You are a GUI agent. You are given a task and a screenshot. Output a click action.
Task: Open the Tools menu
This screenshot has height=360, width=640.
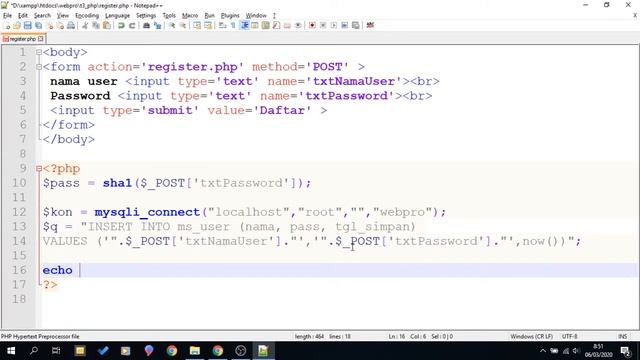(x=169, y=16)
